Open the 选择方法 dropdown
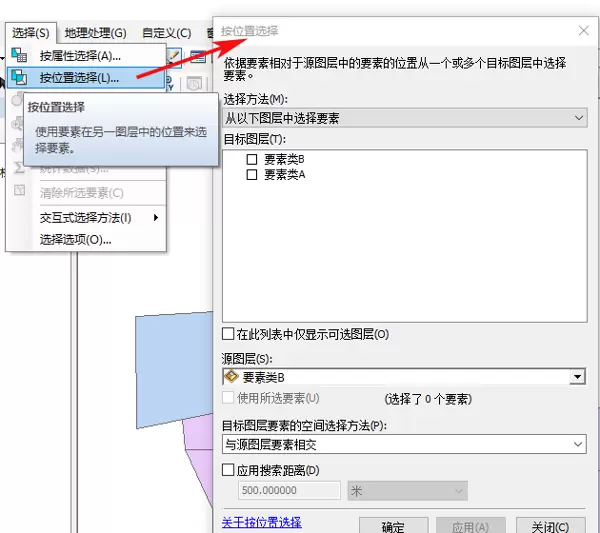Image resolution: width=600 pixels, height=533 pixels. tap(403, 118)
